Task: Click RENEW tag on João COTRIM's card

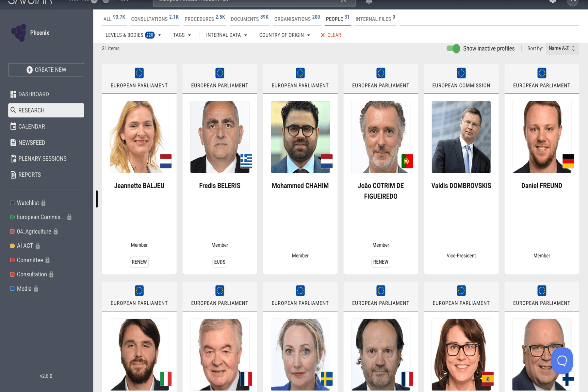Action: [x=381, y=262]
